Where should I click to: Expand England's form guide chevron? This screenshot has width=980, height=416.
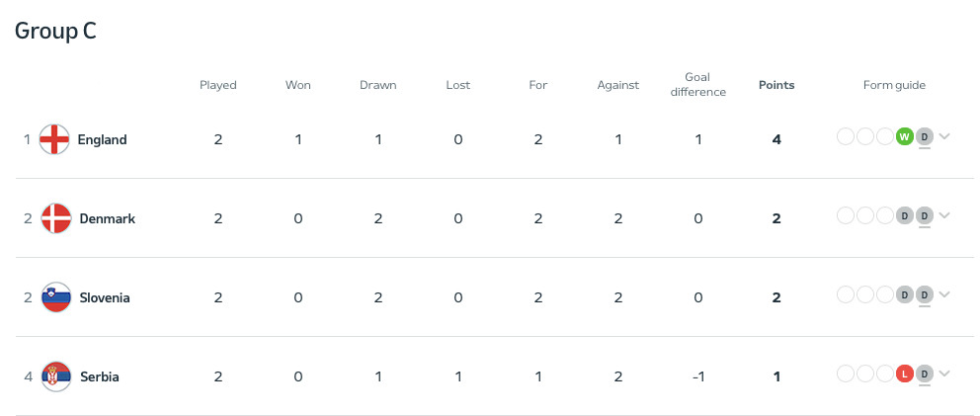tap(944, 136)
